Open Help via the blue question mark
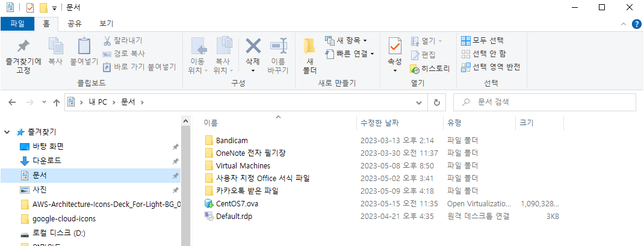 click(x=636, y=24)
